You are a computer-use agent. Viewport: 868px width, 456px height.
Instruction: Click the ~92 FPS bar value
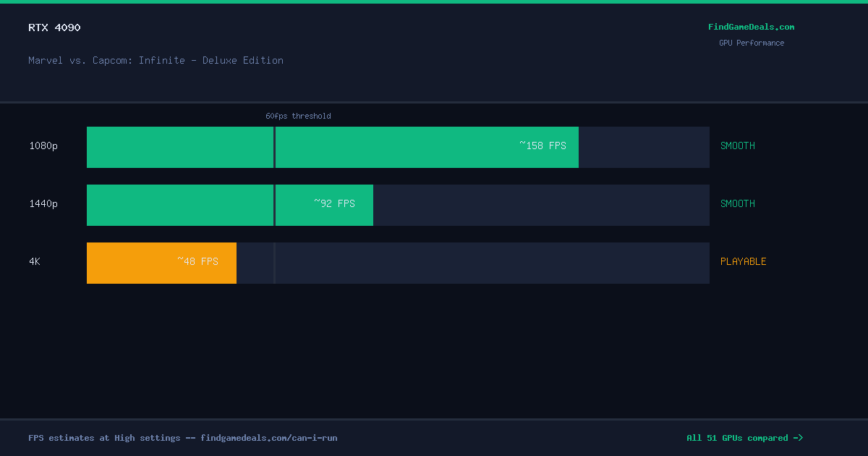(334, 203)
